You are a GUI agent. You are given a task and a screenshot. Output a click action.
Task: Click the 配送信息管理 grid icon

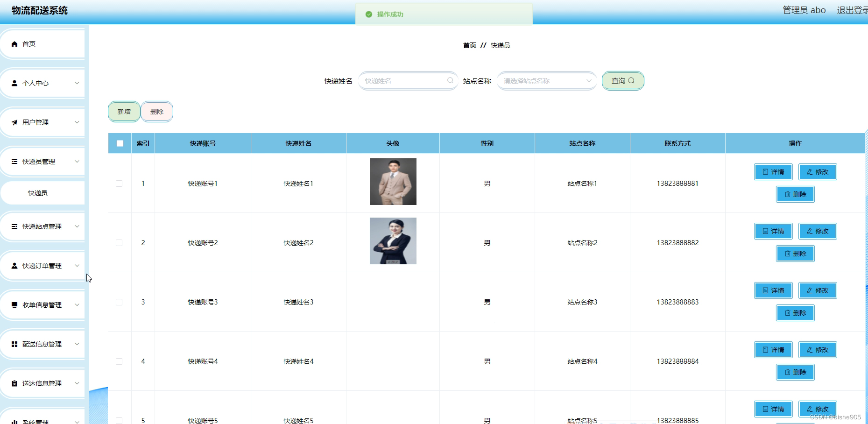point(14,344)
